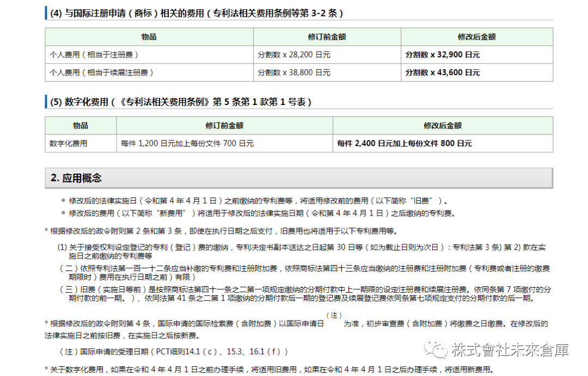
Task: Select the "修订前金额" header in the trademark fee table
Action: 327,37
